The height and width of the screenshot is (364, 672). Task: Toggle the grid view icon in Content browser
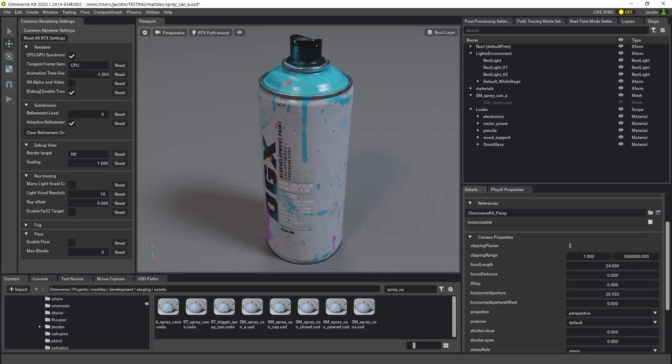446,345
